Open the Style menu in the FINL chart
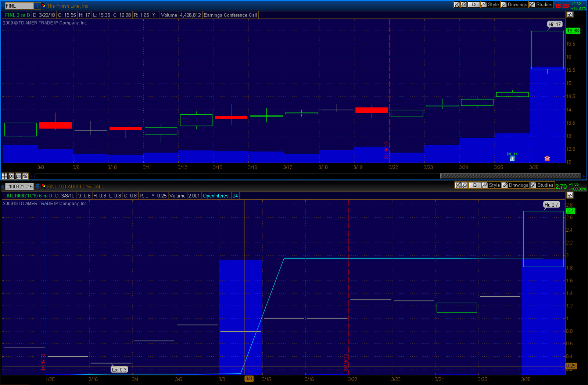Viewport: 588px width, 385px height. [490, 5]
